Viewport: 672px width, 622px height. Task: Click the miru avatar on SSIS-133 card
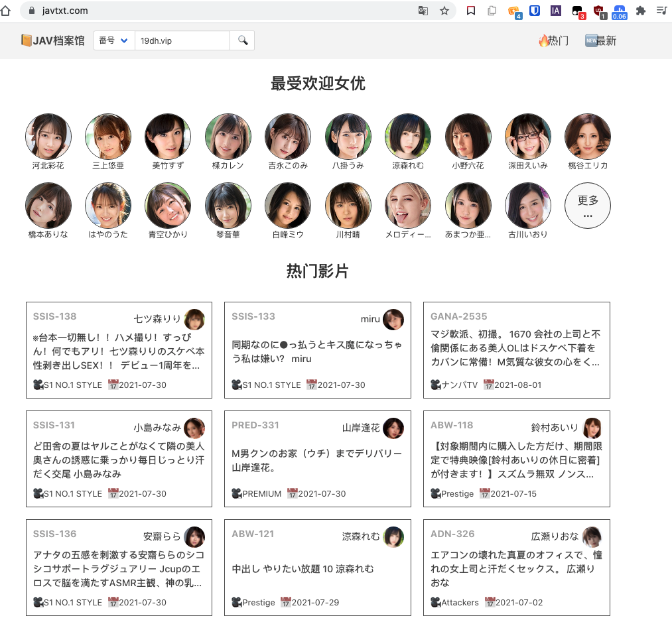[393, 320]
